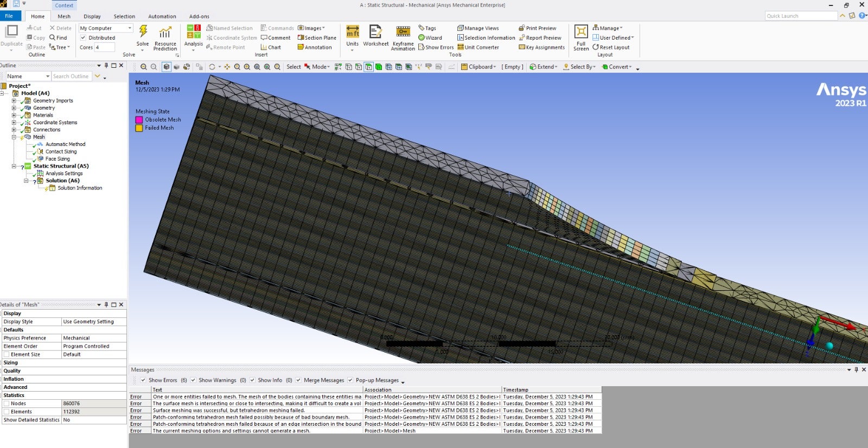This screenshot has width=868, height=448.
Task: Click the Failed Mesh yellow swatch
Action: click(x=139, y=128)
